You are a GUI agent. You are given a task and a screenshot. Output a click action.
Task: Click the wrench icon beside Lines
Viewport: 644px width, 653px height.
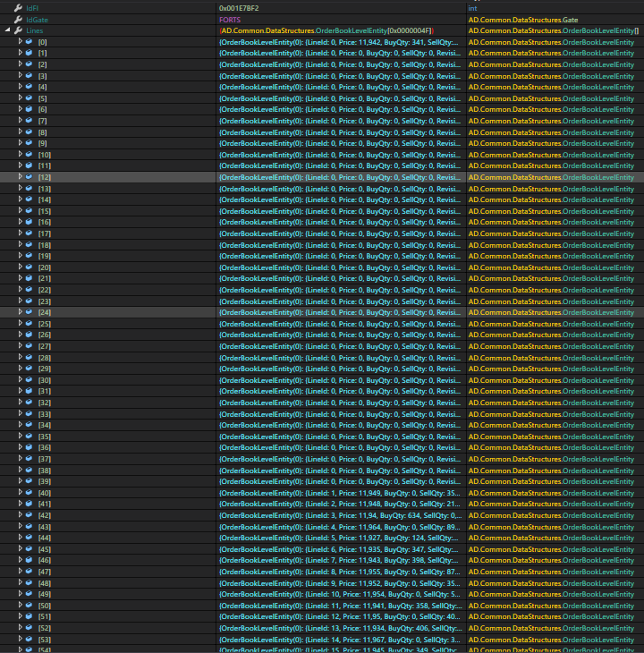click(18, 30)
